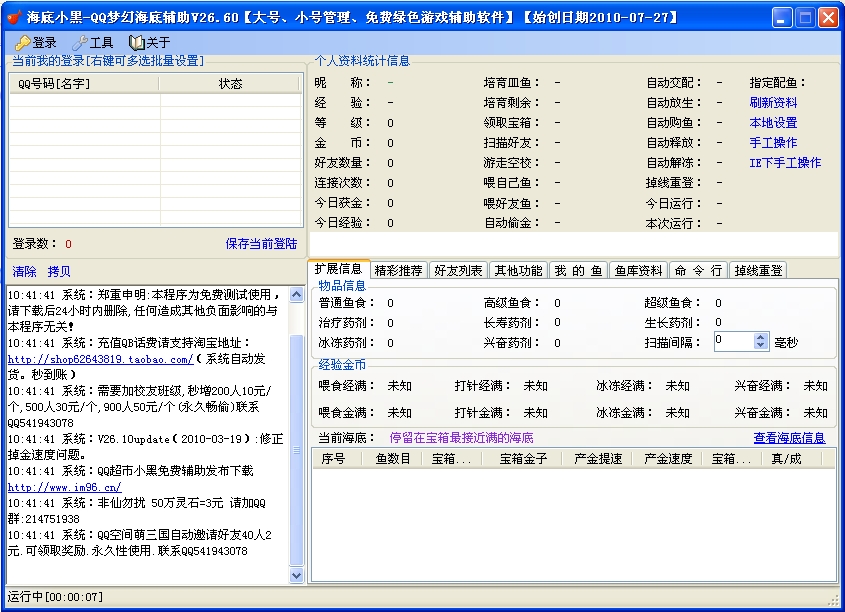Switch to the 我的鱼 tab
The height and width of the screenshot is (612, 845).
pyautogui.click(x=578, y=270)
